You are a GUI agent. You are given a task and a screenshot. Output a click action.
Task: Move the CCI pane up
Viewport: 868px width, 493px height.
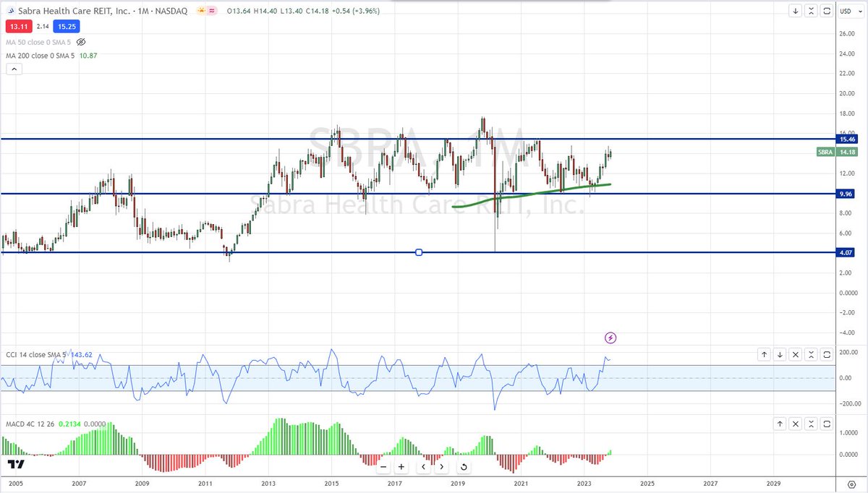764,354
